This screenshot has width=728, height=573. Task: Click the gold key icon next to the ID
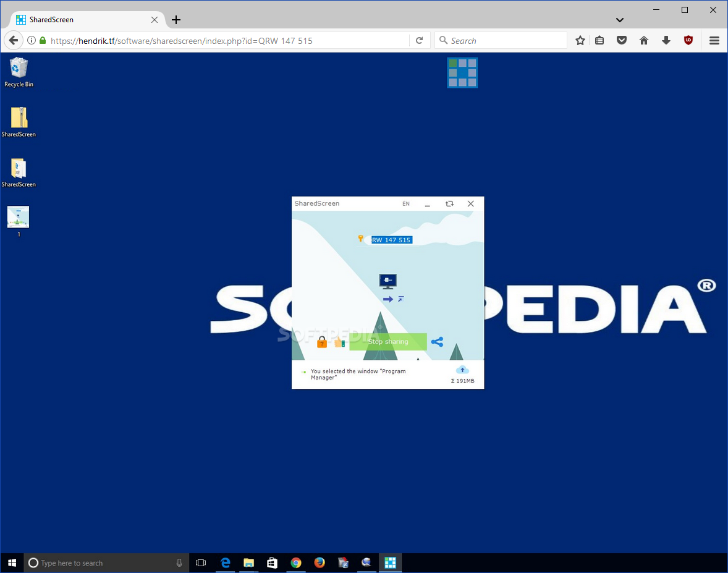coord(360,239)
